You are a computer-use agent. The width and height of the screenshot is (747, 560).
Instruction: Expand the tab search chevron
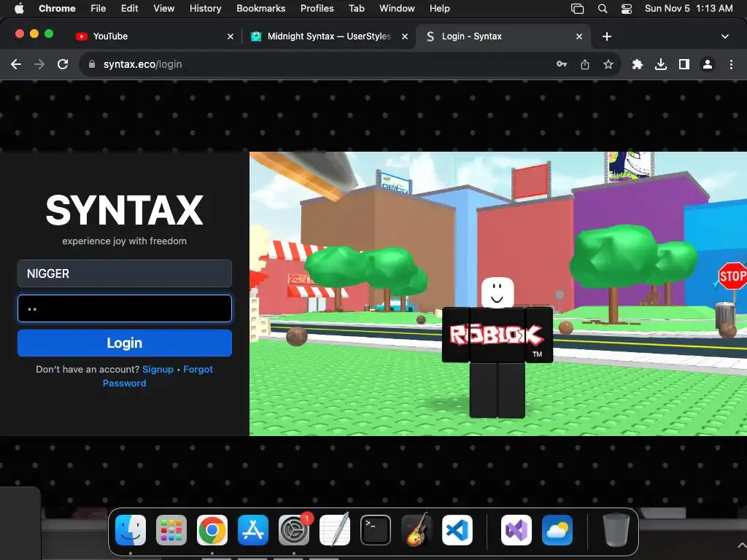click(725, 36)
